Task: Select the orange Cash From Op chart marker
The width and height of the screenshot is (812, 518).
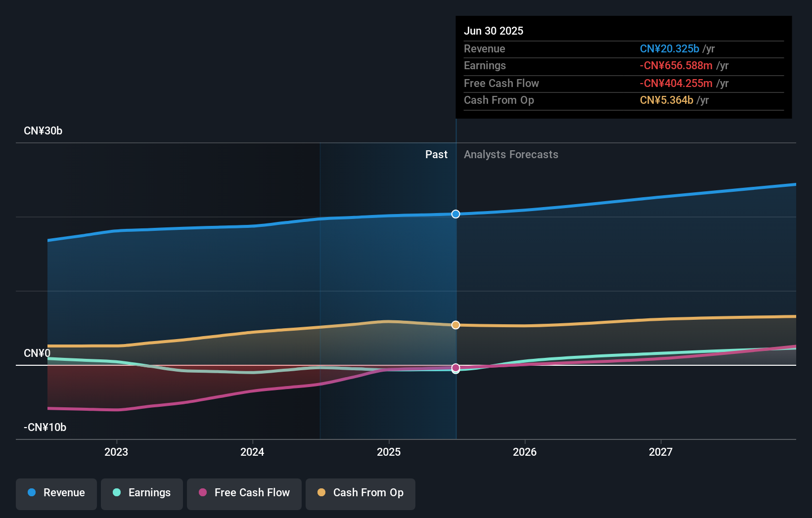Action: (x=455, y=325)
